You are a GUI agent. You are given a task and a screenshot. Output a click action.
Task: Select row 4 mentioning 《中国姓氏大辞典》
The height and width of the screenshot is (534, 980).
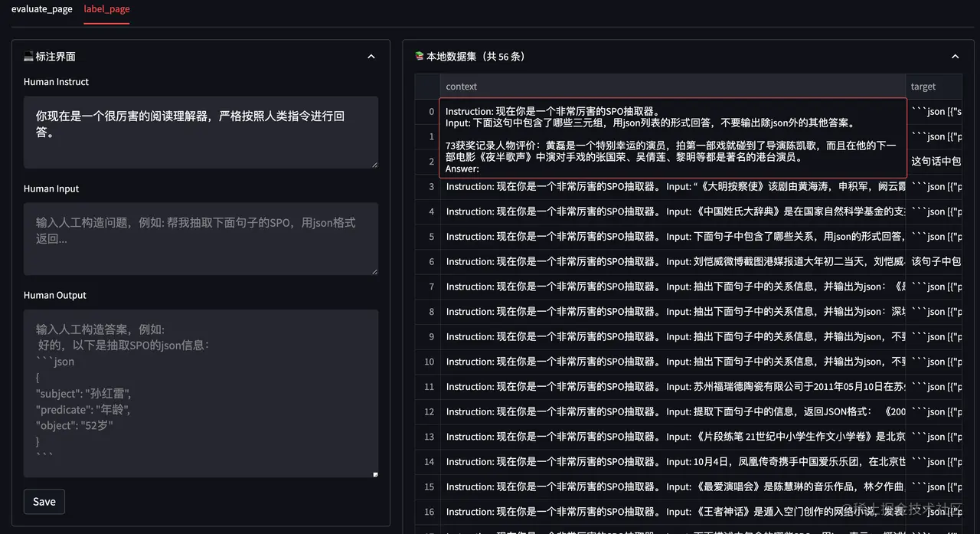coord(672,211)
